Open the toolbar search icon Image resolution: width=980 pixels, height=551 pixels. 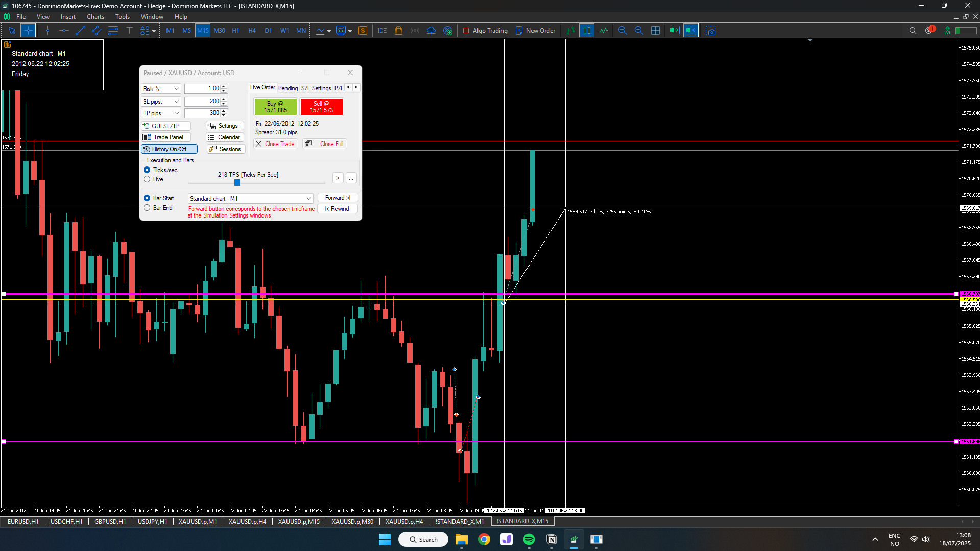[x=913, y=31]
